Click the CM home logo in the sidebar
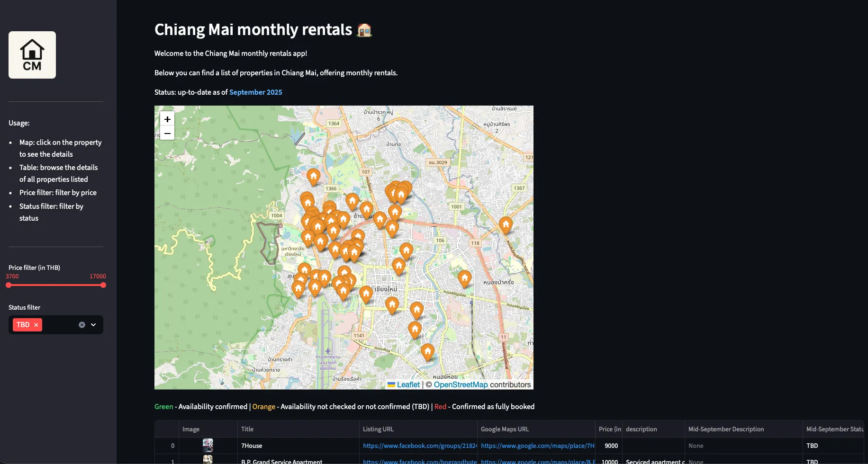This screenshot has height=464, width=868. [x=32, y=54]
